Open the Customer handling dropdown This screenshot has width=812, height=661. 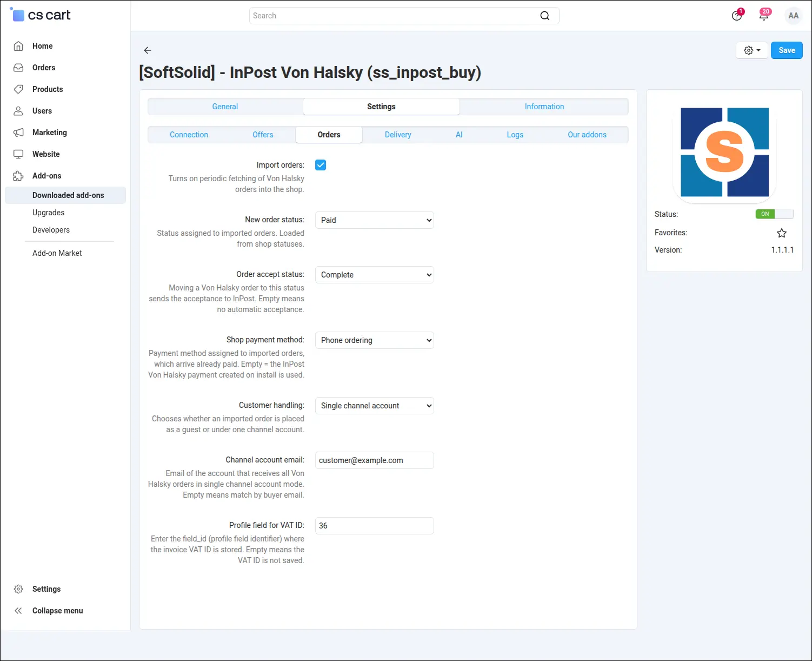click(x=375, y=406)
